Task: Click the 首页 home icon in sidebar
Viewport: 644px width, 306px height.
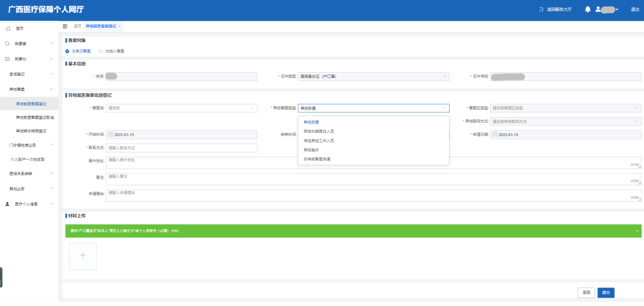Action: click(x=8, y=28)
